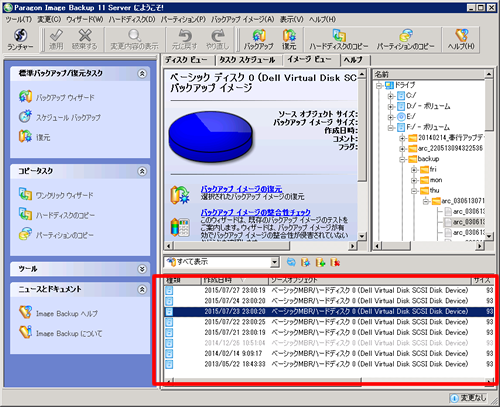500x407 pixels.
Task: Collapse the ニュースとドキュメント panel
Action: [142, 289]
